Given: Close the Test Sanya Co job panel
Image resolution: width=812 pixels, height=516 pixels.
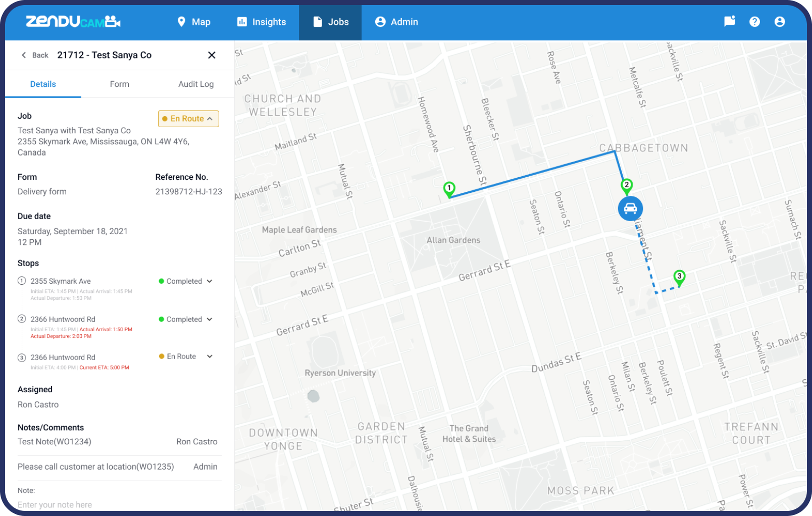Looking at the screenshot, I should coord(212,55).
